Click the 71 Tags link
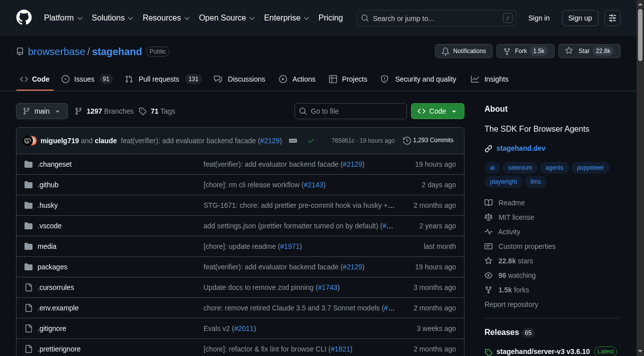 [x=157, y=111]
